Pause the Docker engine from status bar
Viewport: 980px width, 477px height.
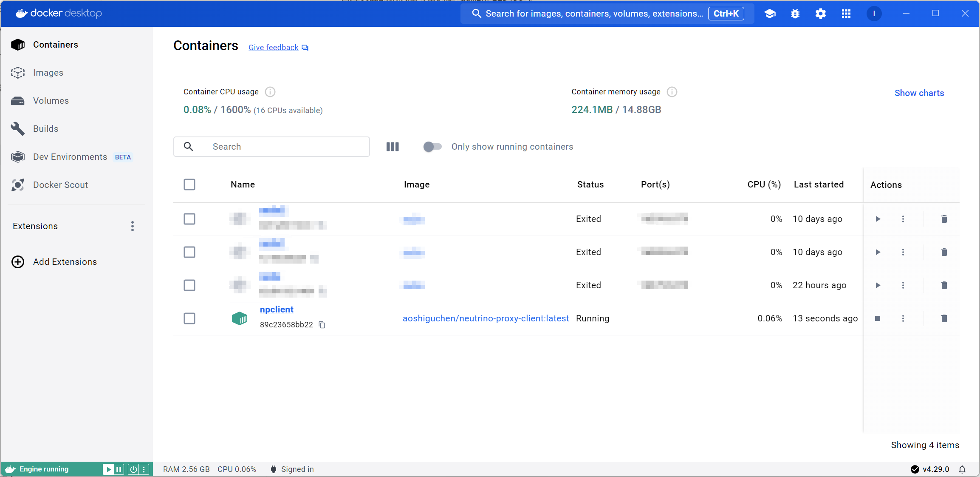(119, 469)
